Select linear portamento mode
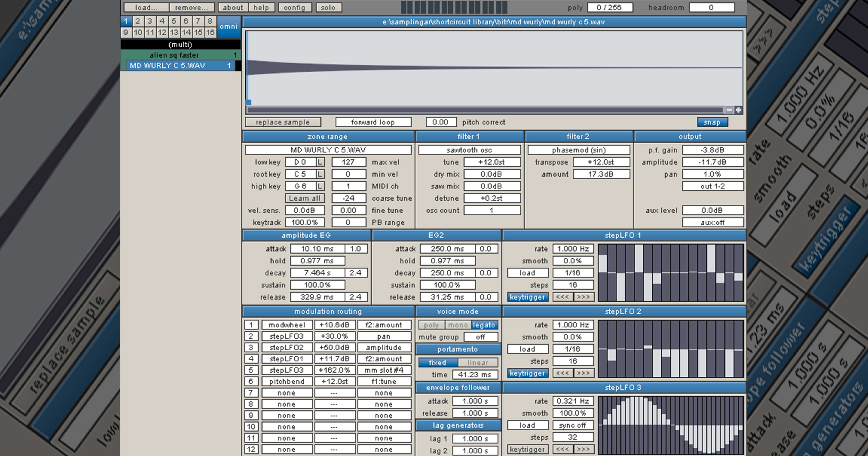The height and width of the screenshot is (456, 868). click(478, 363)
